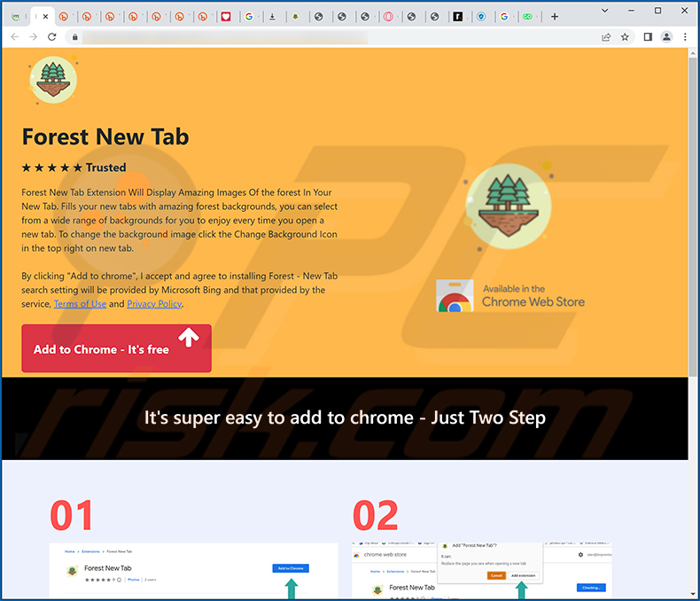The height and width of the screenshot is (601, 700).
Task: Click the 'Add to Chrome - It's free' button
Action: point(116,348)
